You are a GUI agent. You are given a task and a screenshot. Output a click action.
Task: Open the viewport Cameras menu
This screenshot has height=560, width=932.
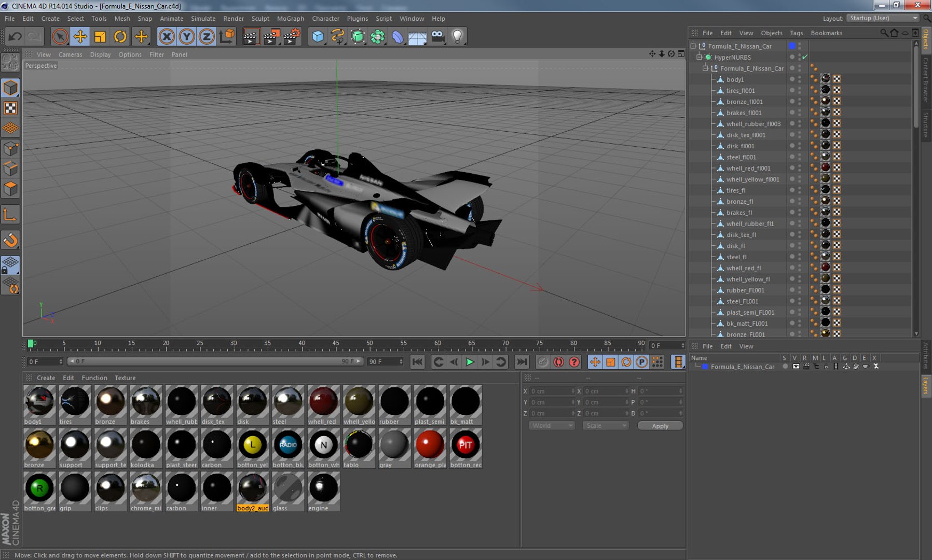(x=70, y=54)
